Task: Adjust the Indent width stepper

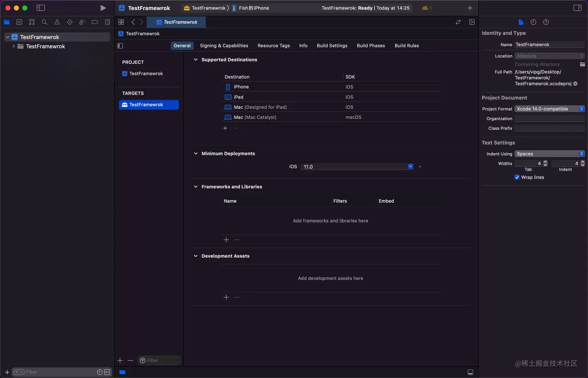Action: (x=583, y=163)
